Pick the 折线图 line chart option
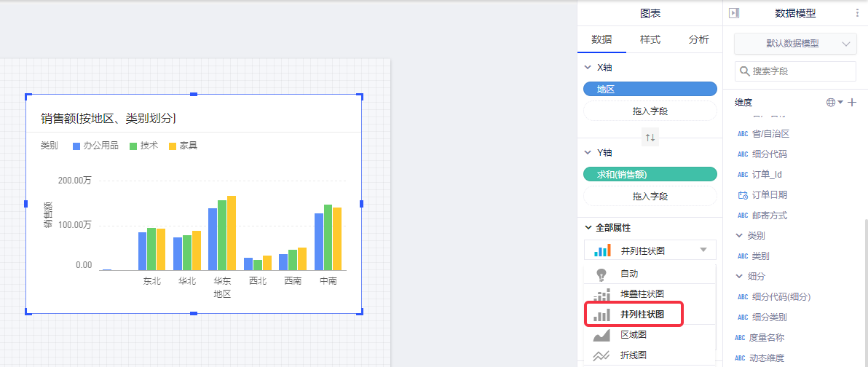Screen dimensions: 868x367 tap(633, 355)
